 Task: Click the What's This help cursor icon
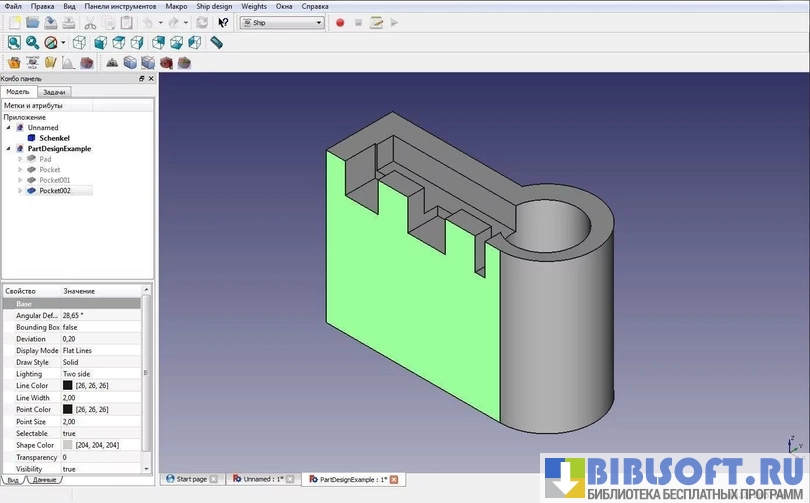point(223,22)
